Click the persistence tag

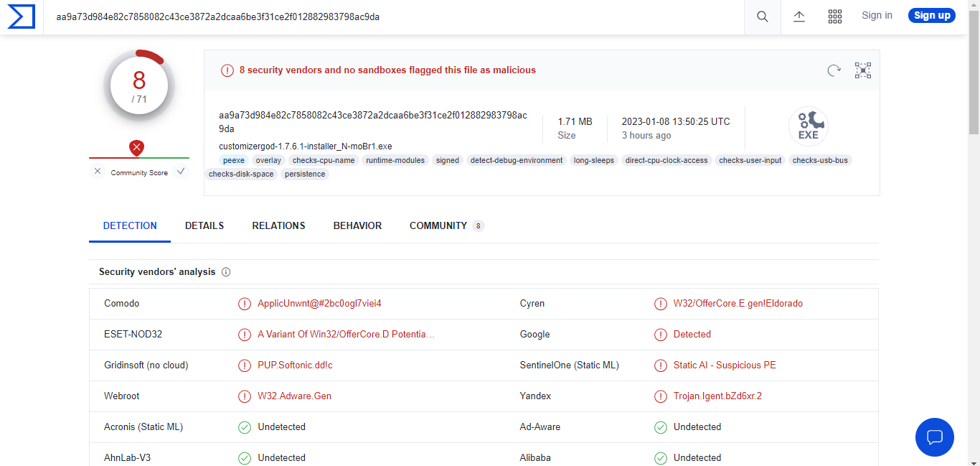pos(305,174)
